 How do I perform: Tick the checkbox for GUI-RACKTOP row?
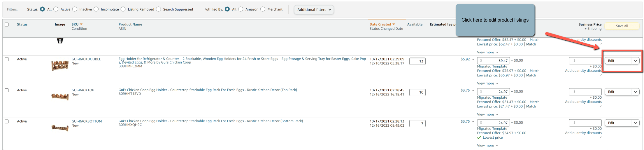[x=7, y=90]
